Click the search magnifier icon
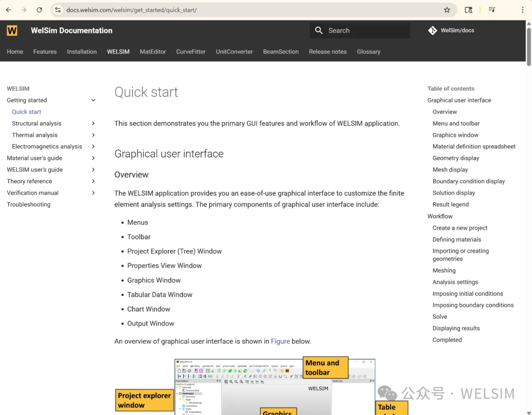The image size is (532, 415). [319, 31]
